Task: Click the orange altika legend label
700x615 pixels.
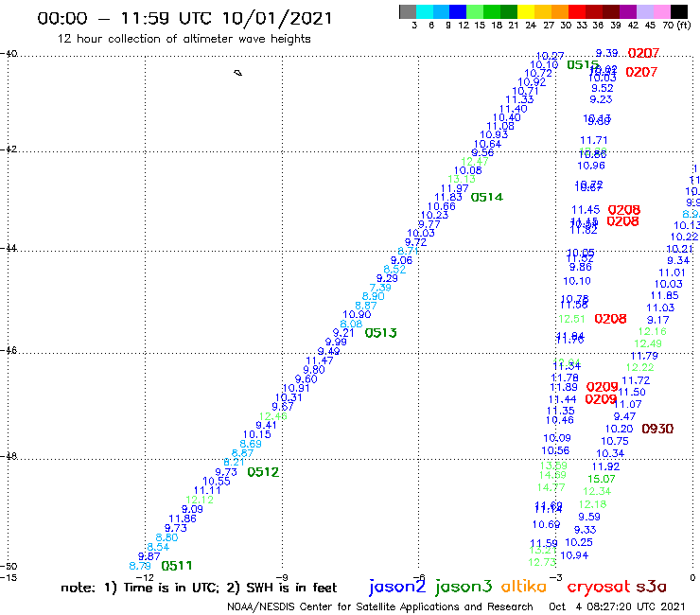Action: pyautogui.click(x=523, y=587)
